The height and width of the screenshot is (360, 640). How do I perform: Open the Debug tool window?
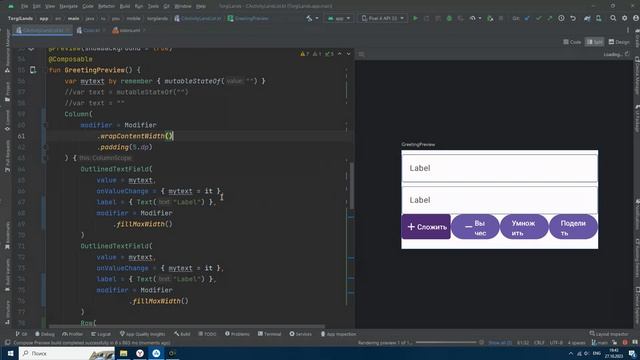tap(45, 334)
